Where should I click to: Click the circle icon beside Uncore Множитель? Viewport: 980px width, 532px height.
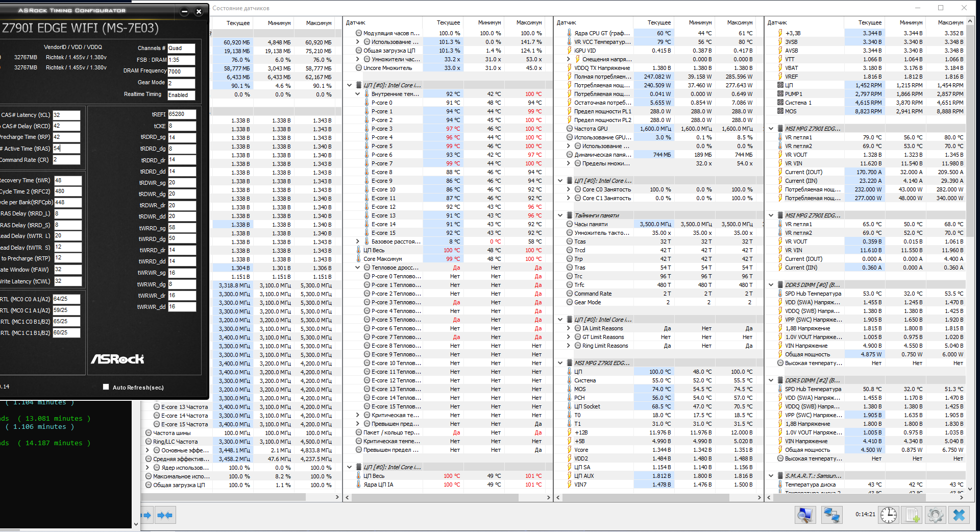point(359,68)
